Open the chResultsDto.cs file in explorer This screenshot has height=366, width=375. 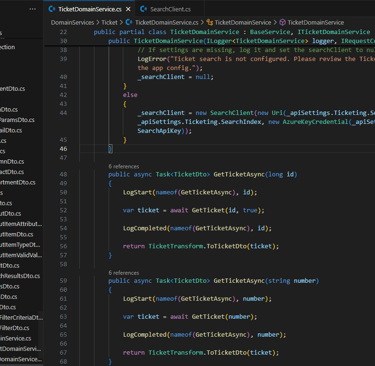tap(20, 276)
